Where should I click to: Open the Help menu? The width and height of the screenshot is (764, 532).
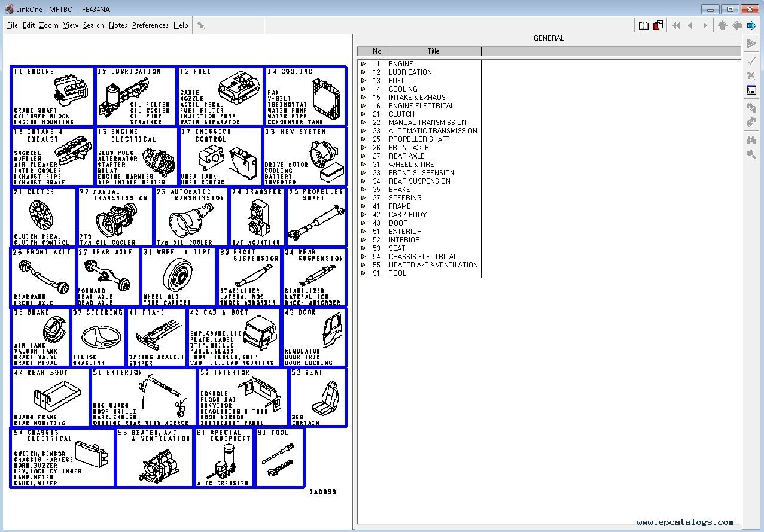(x=181, y=25)
